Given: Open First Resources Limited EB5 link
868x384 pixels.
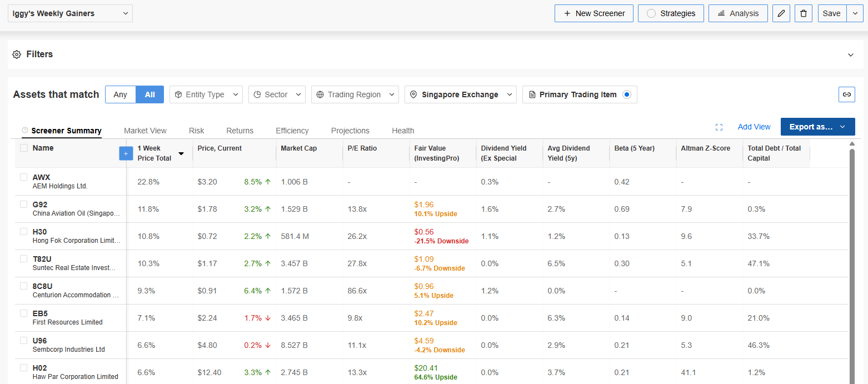Looking at the screenshot, I should point(68,318).
